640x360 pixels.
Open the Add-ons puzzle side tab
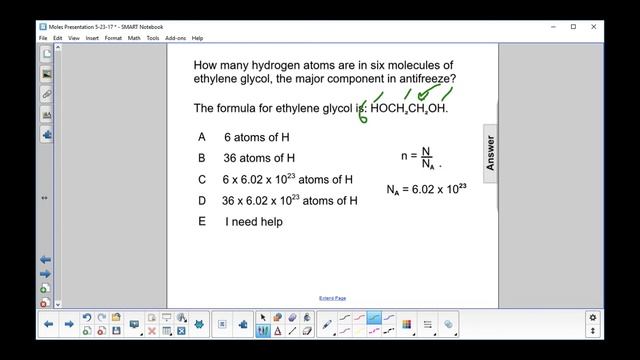[x=47, y=134]
